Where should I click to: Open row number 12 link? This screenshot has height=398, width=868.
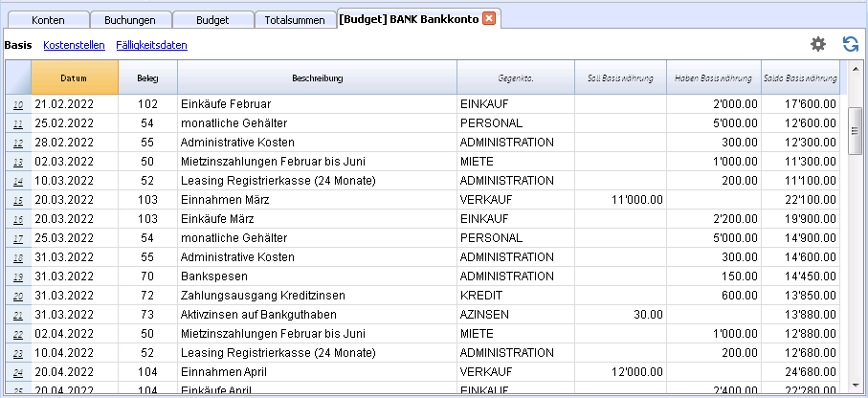[18, 143]
